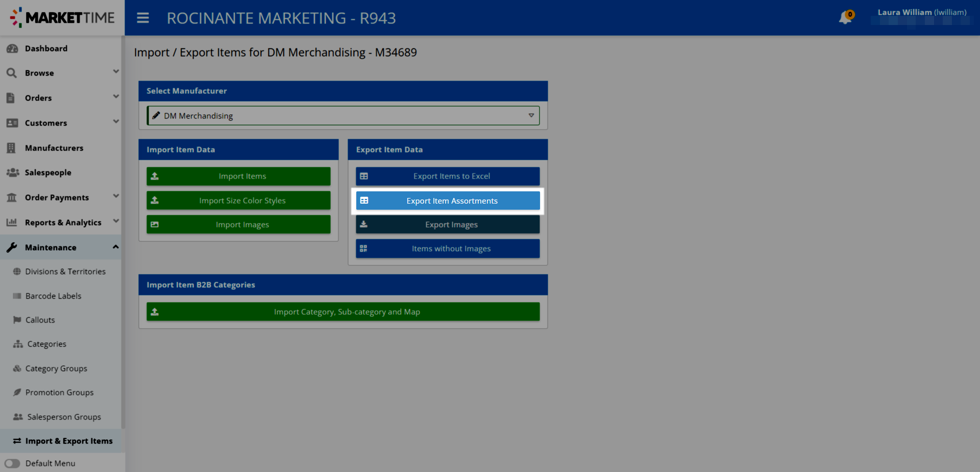The width and height of the screenshot is (980, 472).
Task: Click the Export Images button
Action: [448, 225]
